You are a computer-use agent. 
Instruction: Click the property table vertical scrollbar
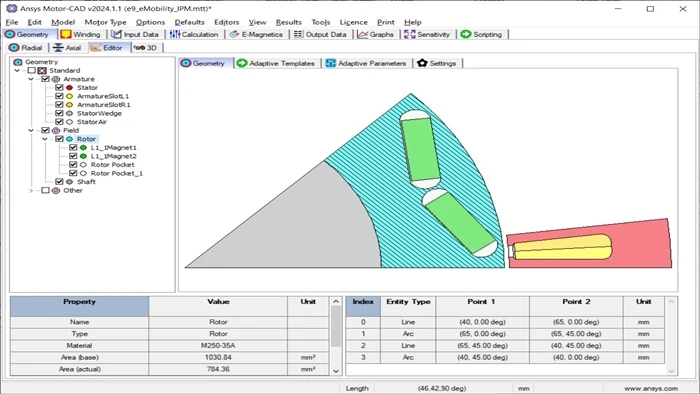tap(336, 336)
